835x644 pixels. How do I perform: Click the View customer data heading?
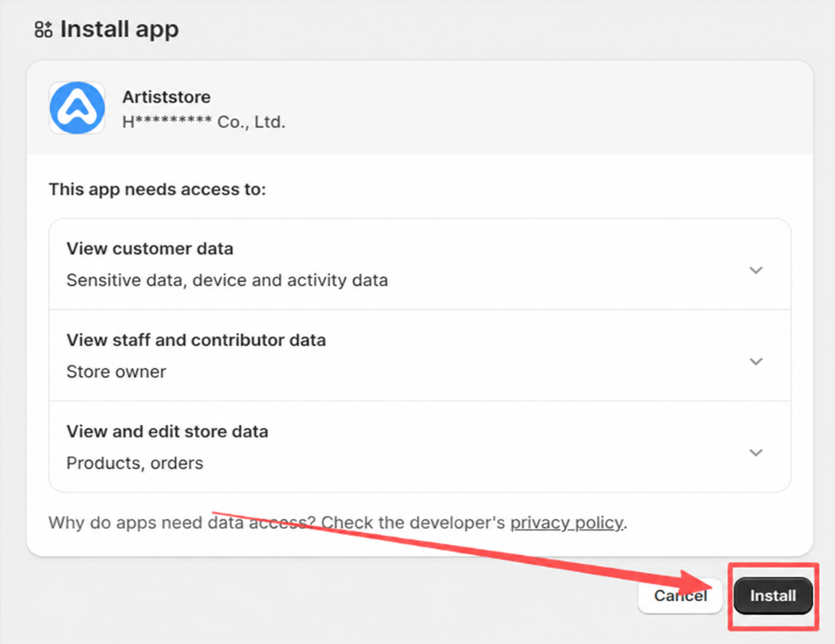tap(150, 249)
